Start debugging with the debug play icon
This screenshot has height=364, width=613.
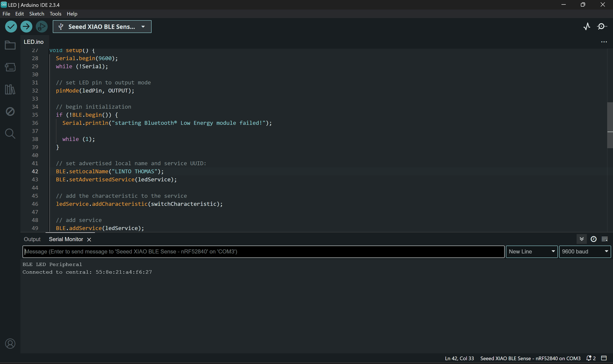[42, 27]
